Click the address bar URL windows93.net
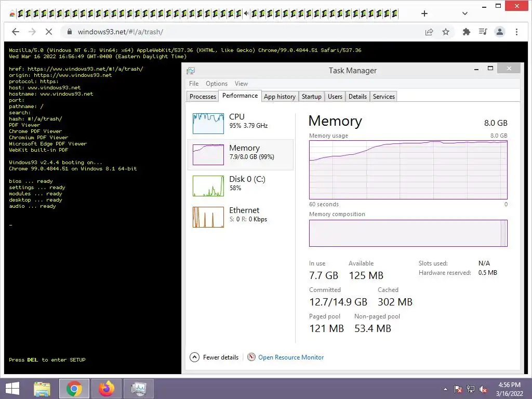Screen dimensions: 532x399 tap(120, 32)
